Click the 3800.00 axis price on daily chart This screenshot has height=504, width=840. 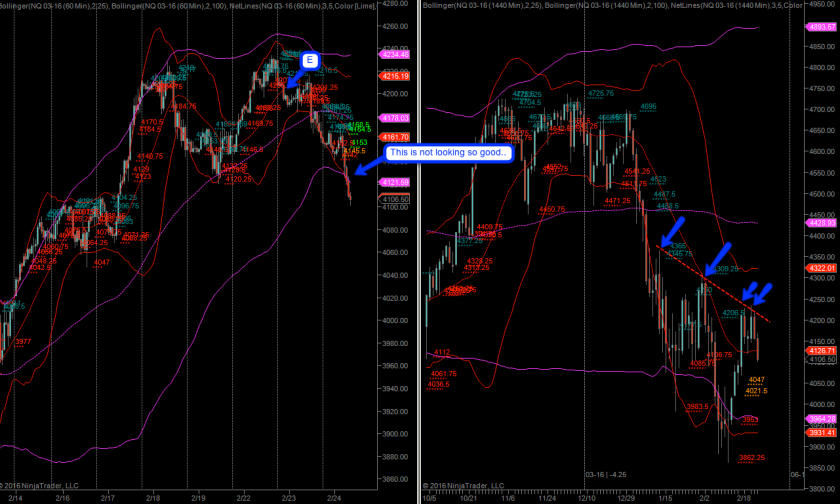tap(822, 489)
